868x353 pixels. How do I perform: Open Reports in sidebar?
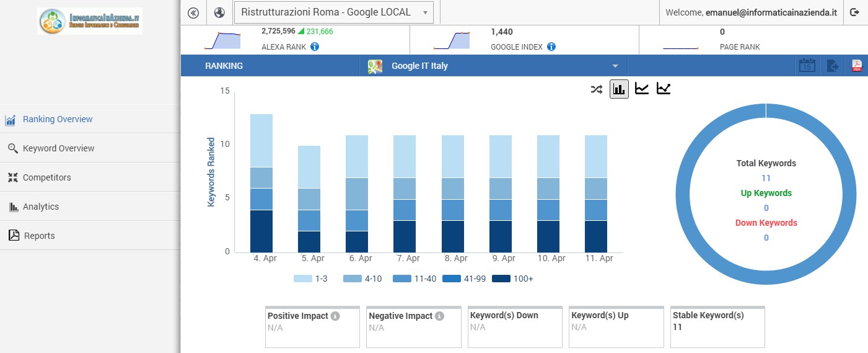[x=90, y=236]
